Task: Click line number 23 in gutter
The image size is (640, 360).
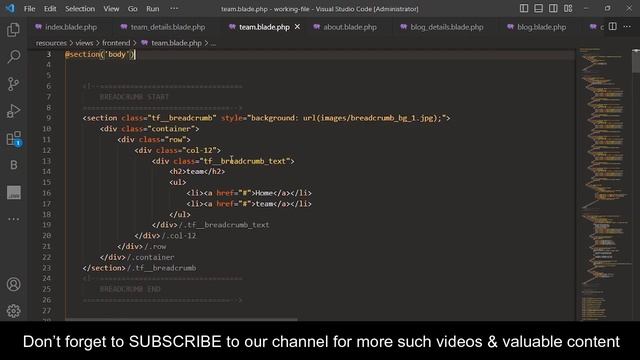Action: pos(47,268)
